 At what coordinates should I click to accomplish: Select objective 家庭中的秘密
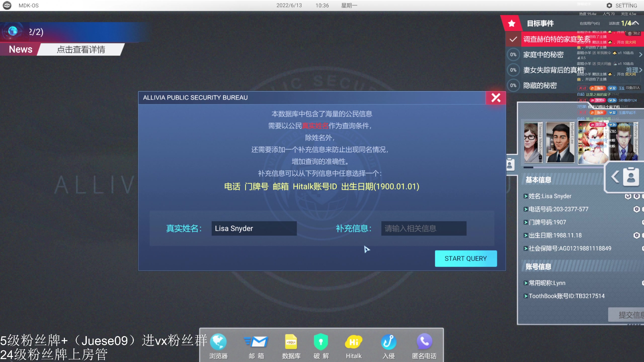point(543,55)
